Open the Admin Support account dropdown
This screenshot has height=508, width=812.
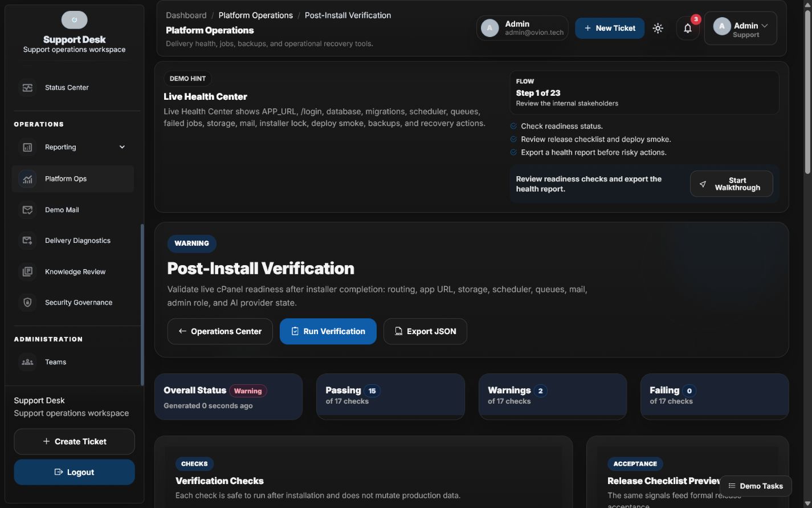741,28
